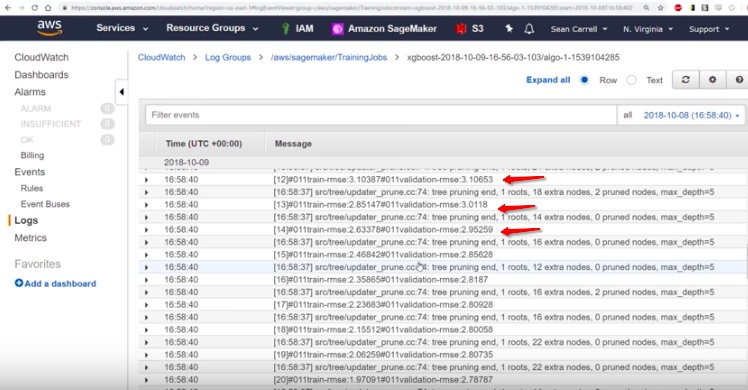
Task: Open Logs in the sidebar
Action: click(26, 220)
